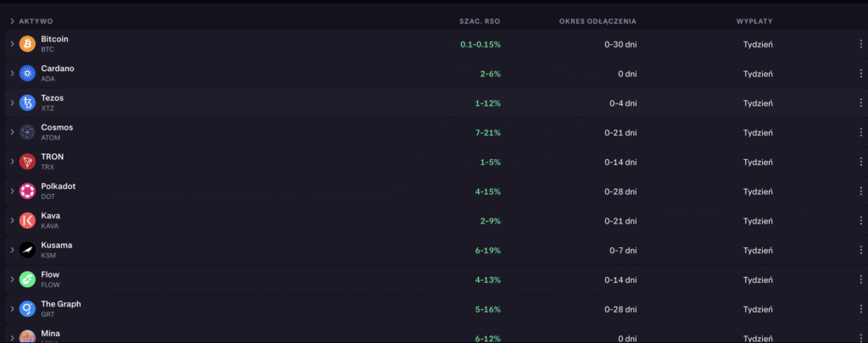868x343 pixels.
Task: Click the TRON logo icon
Action: [27, 162]
